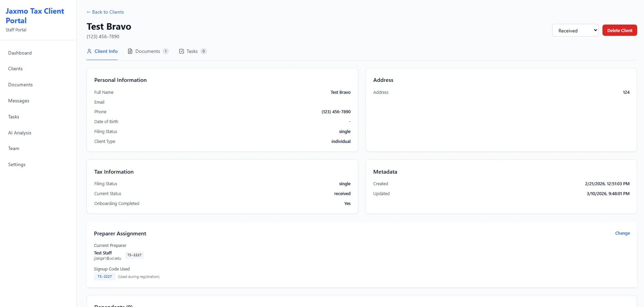Viewport: 644px width, 307px height.
Task: Click the Delete Client button
Action: pos(619,30)
